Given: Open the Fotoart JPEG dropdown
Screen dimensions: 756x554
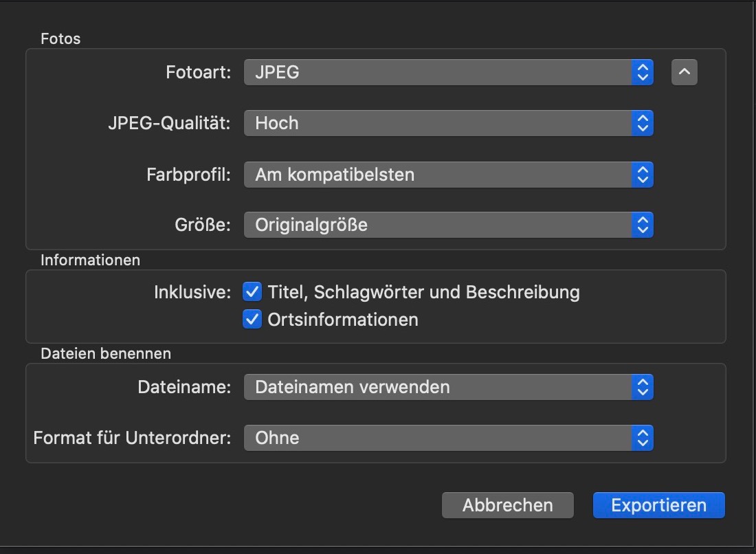Looking at the screenshot, I should click(x=448, y=72).
